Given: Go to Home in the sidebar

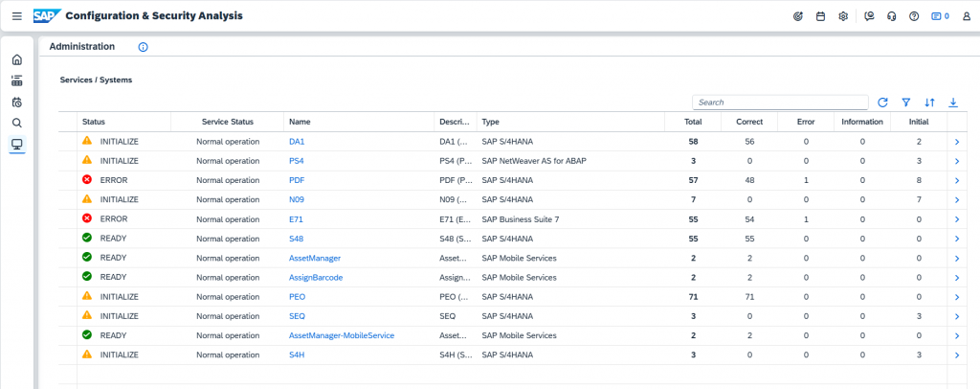Looking at the screenshot, I should 17,60.
